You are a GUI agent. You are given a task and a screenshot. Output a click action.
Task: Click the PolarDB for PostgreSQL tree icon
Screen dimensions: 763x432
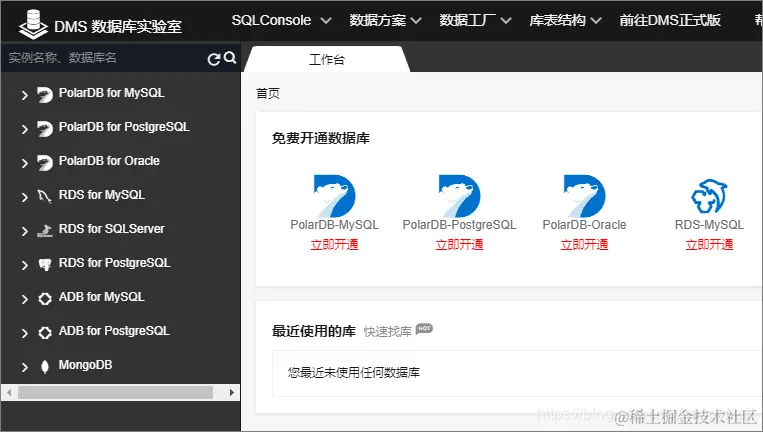coord(45,128)
